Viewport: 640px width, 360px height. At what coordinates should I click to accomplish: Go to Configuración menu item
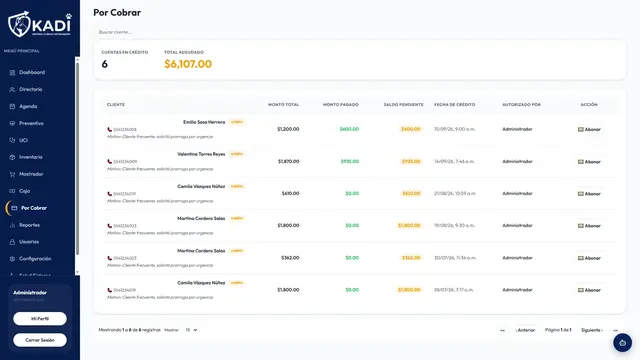(x=35, y=259)
